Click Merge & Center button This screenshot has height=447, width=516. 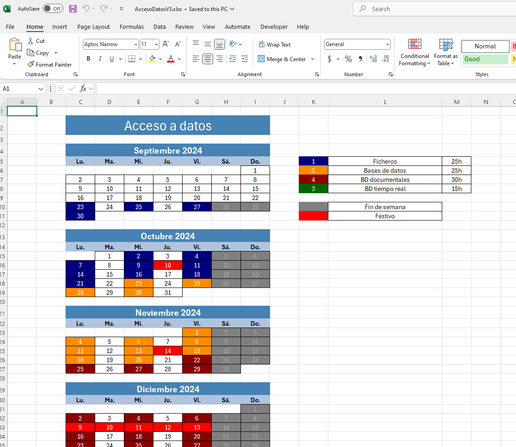(x=282, y=59)
